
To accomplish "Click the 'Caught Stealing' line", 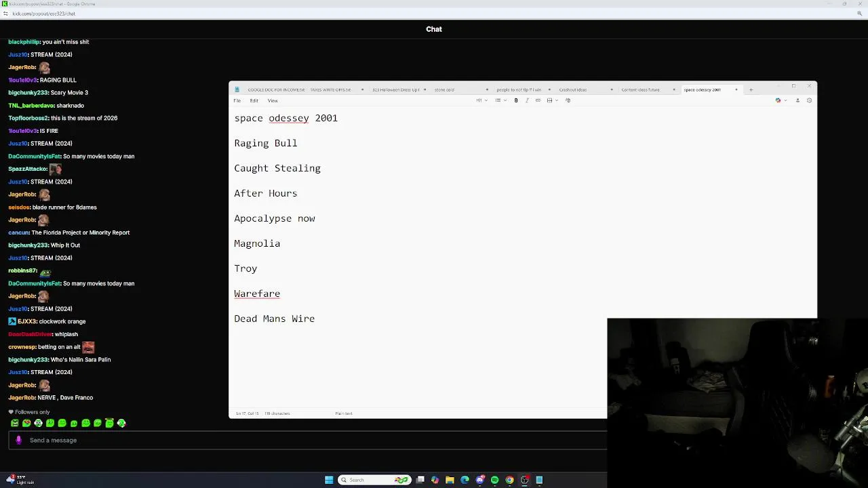I will point(277,168).
